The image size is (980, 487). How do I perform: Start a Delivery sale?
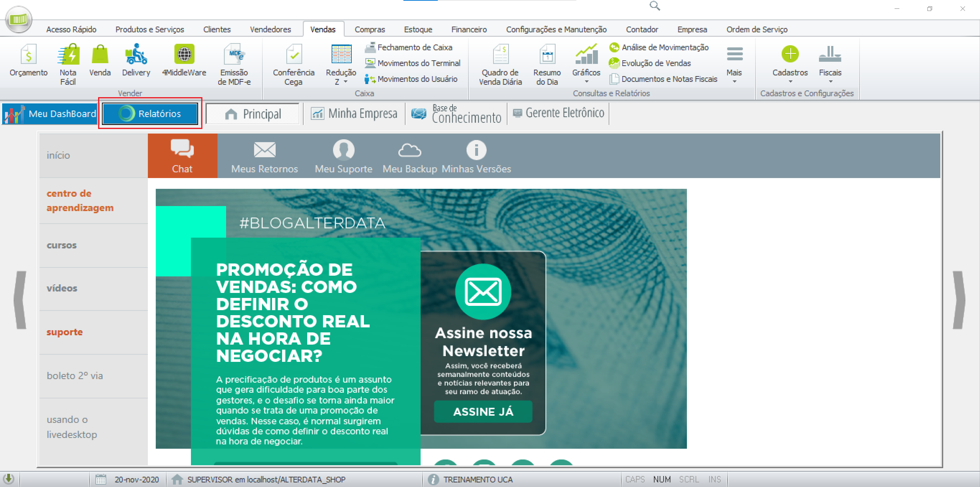(x=136, y=61)
